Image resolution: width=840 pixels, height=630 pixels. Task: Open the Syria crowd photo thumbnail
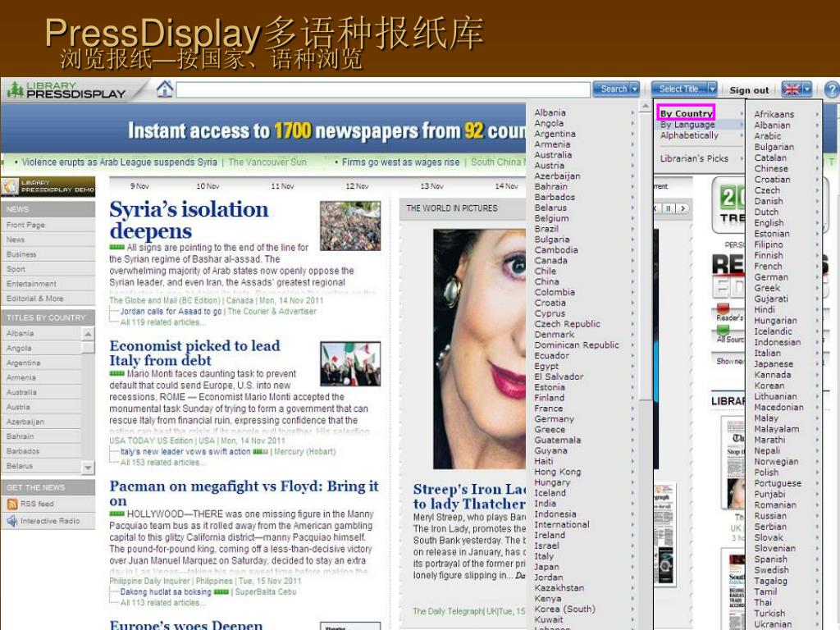(x=350, y=226)
